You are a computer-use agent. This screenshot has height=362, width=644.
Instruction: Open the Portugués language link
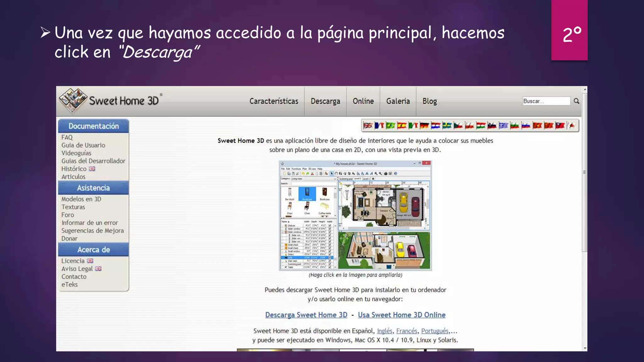click(x=435, y=331)
